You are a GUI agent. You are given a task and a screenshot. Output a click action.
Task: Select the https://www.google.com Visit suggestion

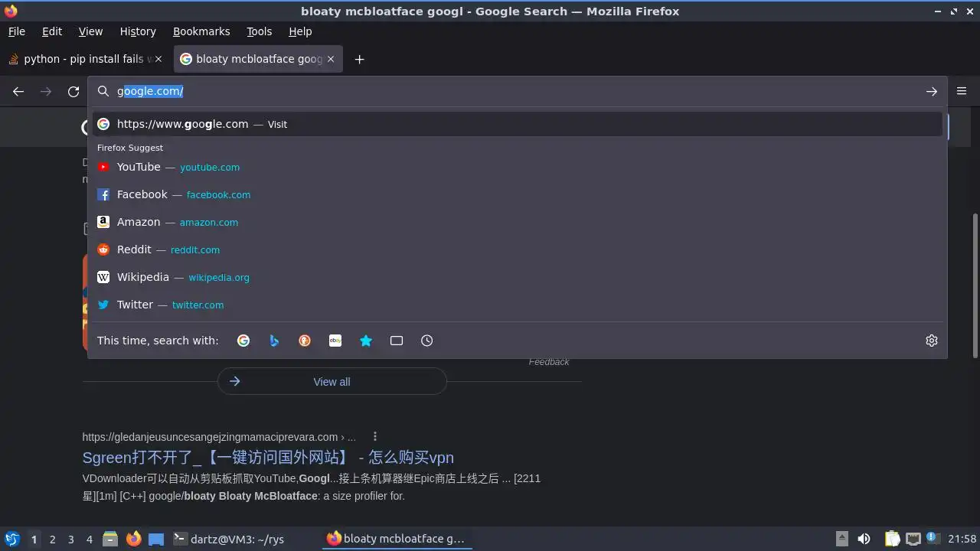tap(518, 124)
